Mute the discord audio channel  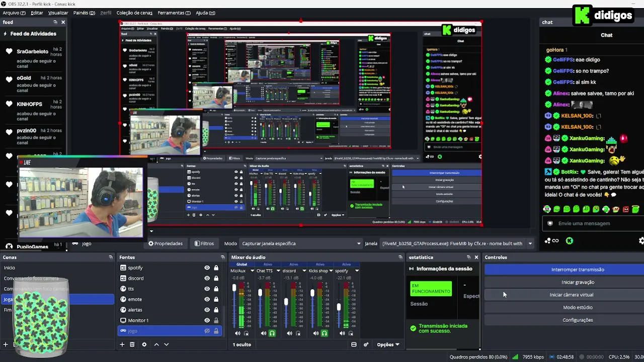point(290,333)
